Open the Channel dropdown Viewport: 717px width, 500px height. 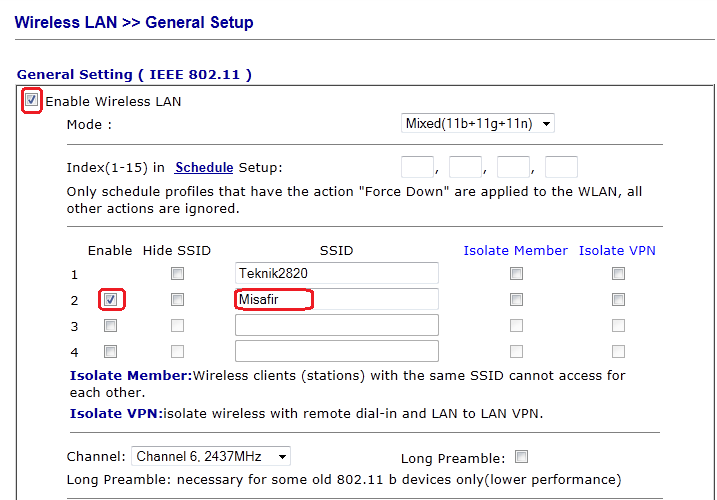coord(211,457)
